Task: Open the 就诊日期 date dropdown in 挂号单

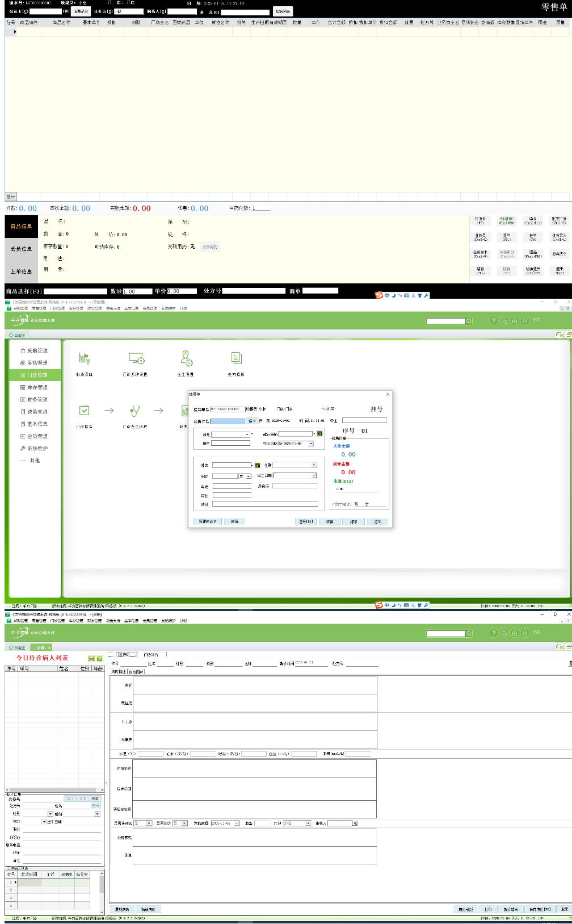Action: tap(311, 444)
